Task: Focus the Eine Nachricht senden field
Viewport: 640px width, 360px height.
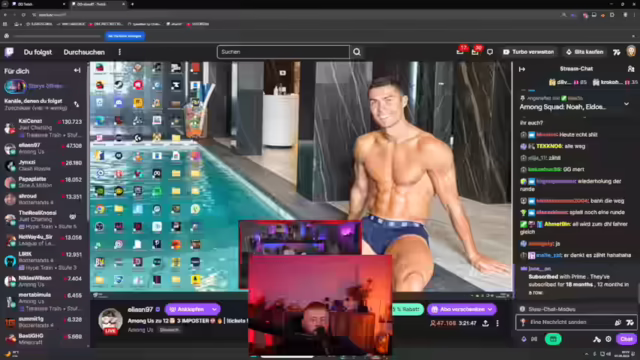Action: [x=570, y=322]
